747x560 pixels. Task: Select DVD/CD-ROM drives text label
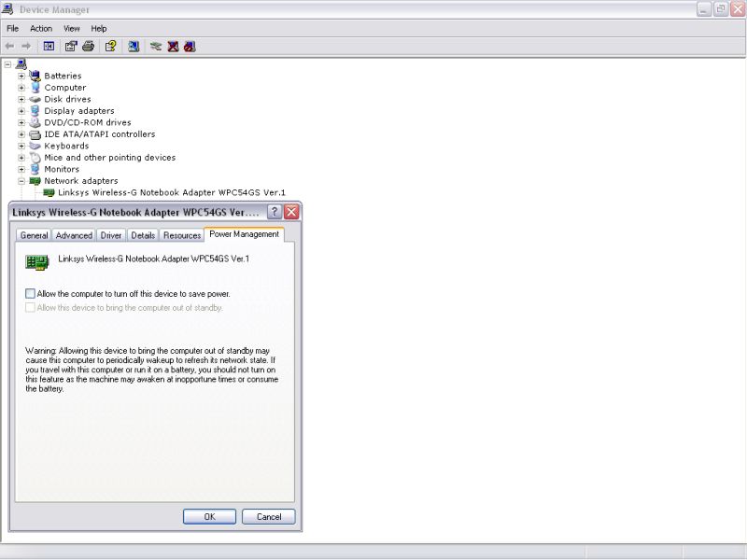(88, 122)
